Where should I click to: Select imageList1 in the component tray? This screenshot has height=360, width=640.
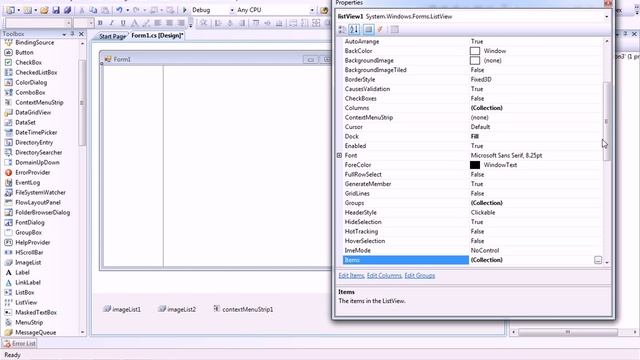click(x=122, y=309)
